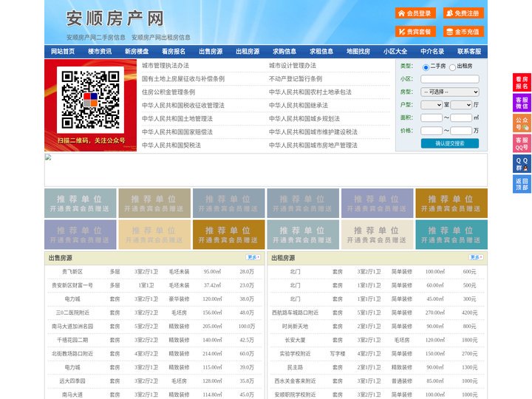Viewport: 532px width, 399px height.
Task: Open the 金币充值 button
Action: click(463, 32)
